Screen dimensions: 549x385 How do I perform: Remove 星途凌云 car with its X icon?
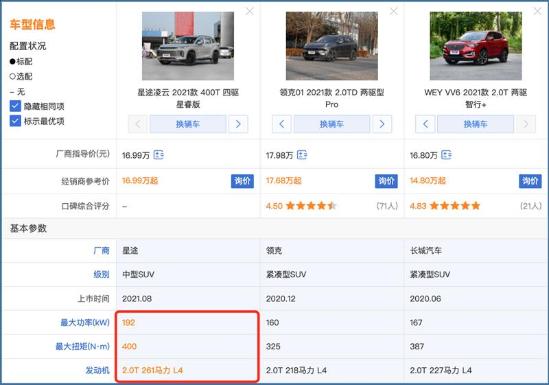(250, 12)
